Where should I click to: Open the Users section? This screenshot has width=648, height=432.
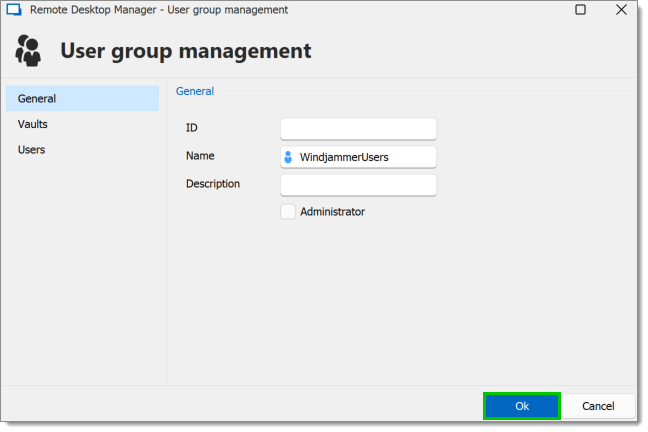[x=82, y=150]
